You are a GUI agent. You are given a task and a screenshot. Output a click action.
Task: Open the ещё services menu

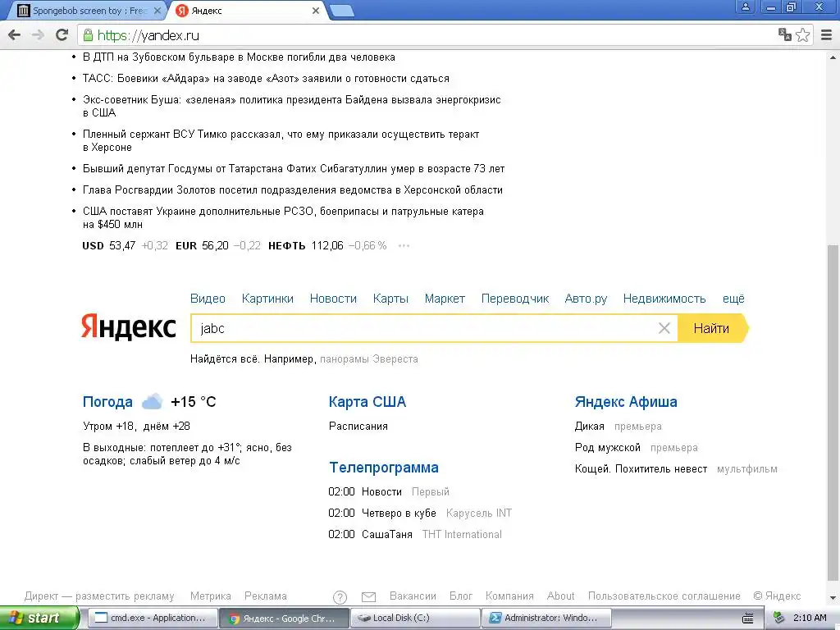click(x=733, y=299)
